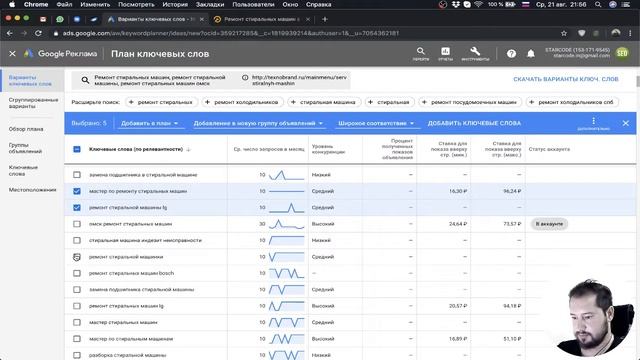The image size is (640, 360).
Task: Open Ключевые слова in the sidebar
Action: click(23, 171)
